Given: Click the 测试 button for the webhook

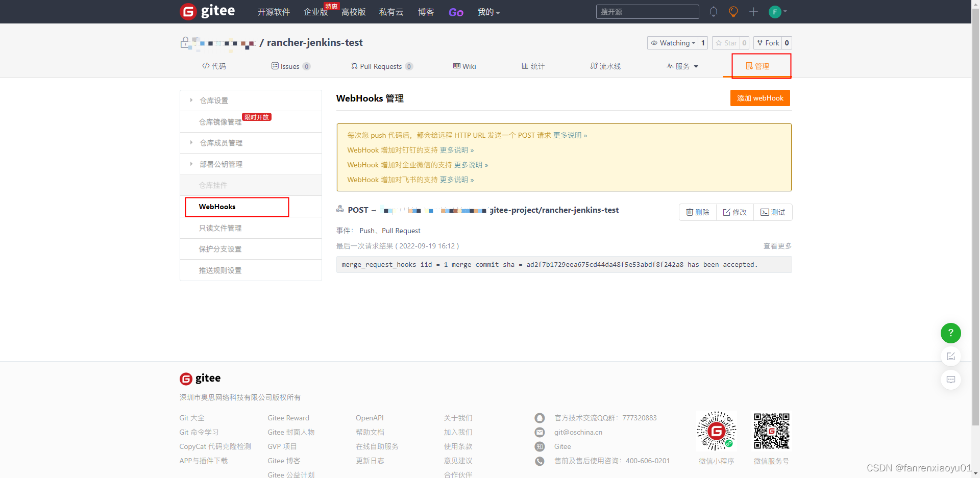Looking at the screenshot, I should pos(773,212).
